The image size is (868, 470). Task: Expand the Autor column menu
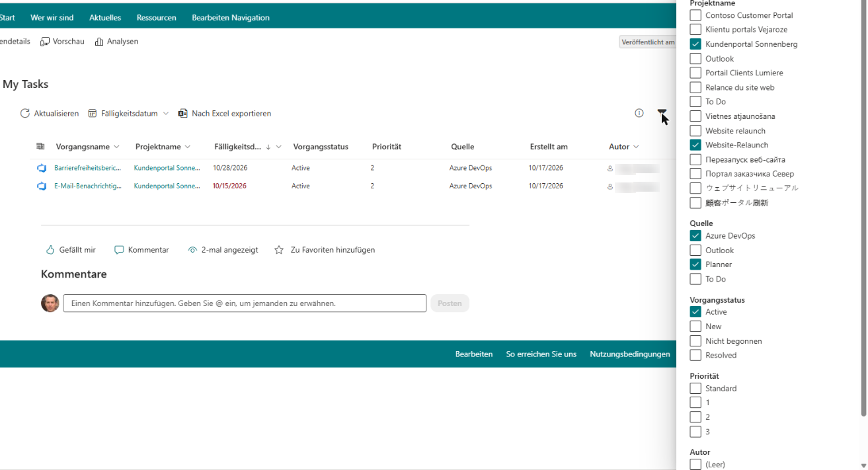pos(636,147)
